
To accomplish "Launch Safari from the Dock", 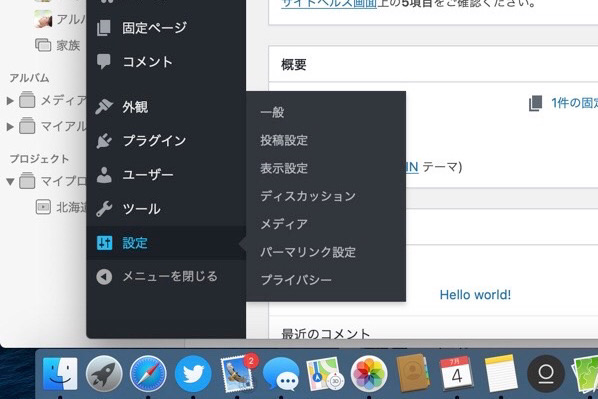I will coord(148,375).
